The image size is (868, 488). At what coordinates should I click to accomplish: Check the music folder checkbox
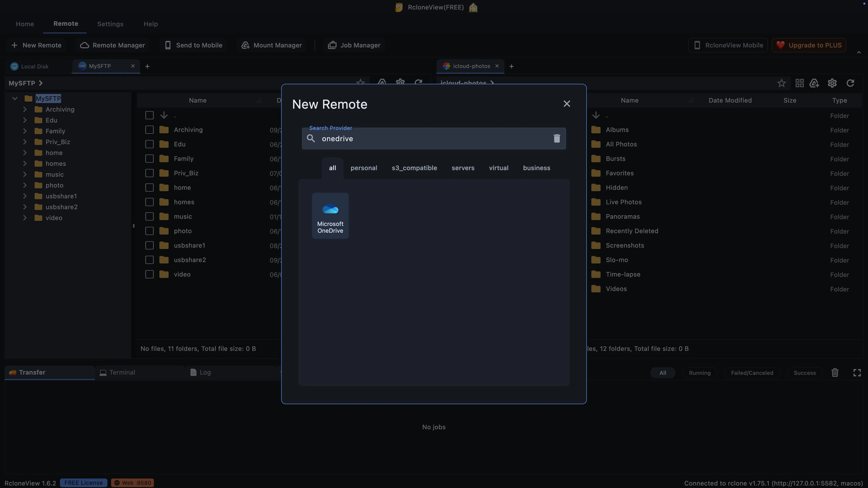tap(149, 217)
